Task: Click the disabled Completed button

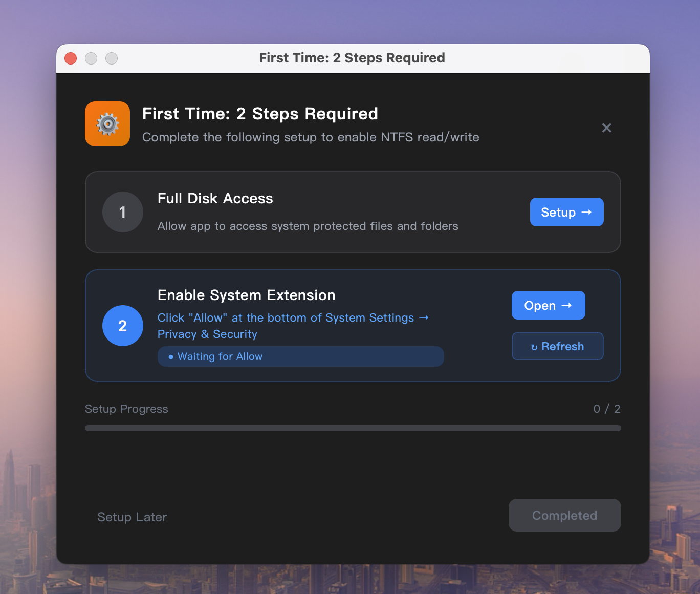Action: (564, 515)
